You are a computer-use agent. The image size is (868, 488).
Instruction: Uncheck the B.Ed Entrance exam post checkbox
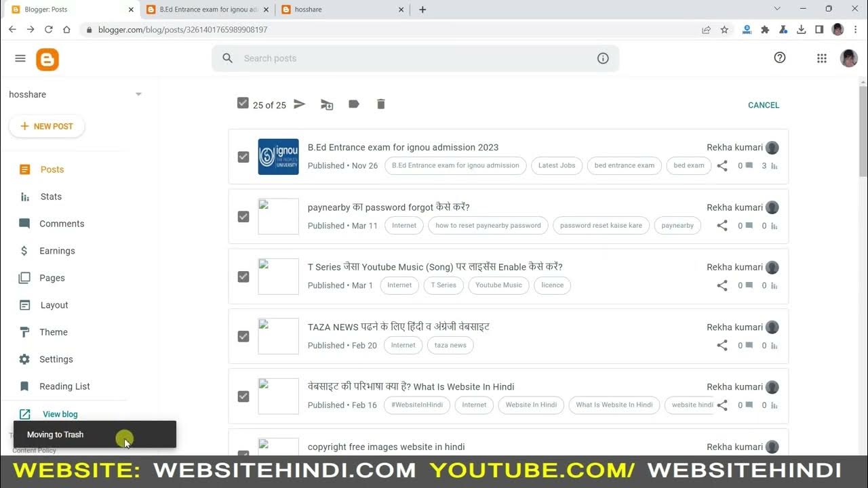click(243, 157)
